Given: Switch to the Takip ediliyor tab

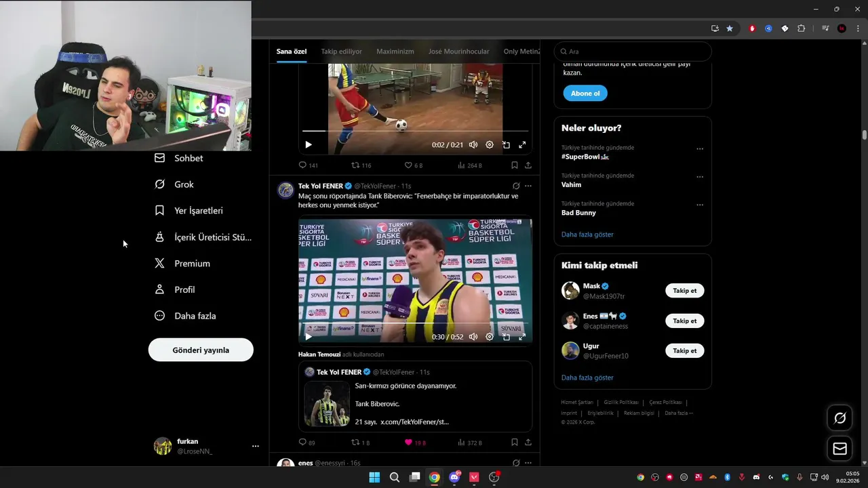Looking at the screenshot, I should point(341,52).
